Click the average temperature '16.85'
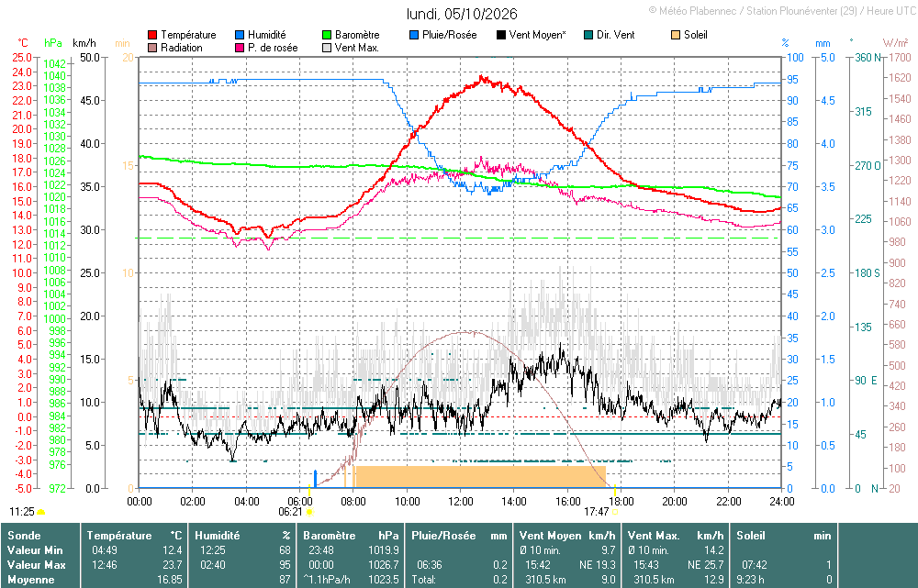The height and width of the screenshot is (588, 918). click(170, 580)
